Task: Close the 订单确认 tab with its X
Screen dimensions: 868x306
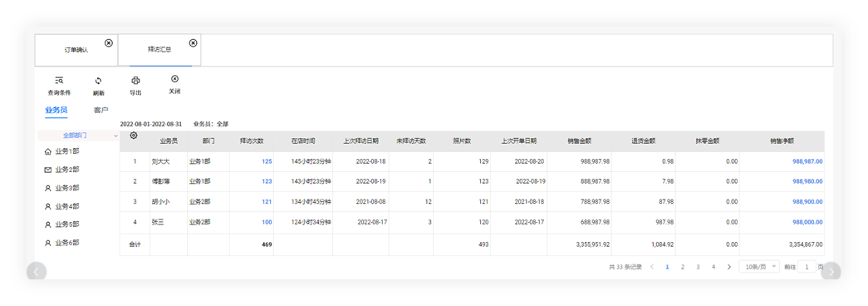Action: click(x=109, y=43)
